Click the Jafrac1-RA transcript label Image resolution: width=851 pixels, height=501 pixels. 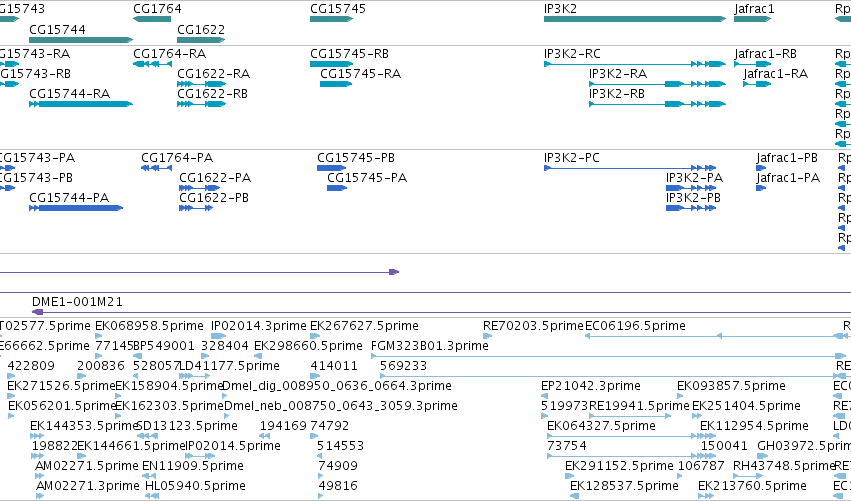[776, 73]
